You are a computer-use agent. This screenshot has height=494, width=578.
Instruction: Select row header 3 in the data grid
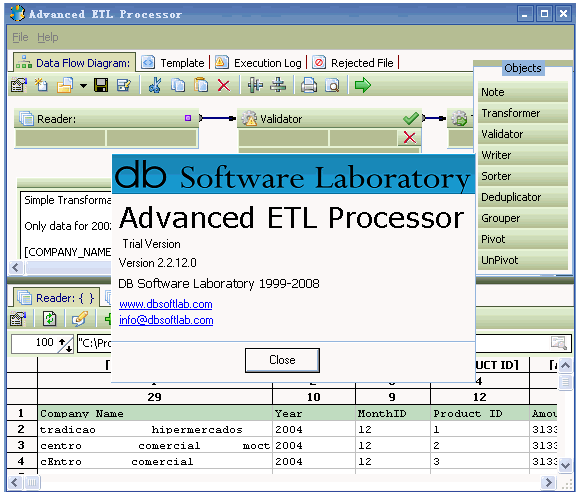(x=21, y=445)
